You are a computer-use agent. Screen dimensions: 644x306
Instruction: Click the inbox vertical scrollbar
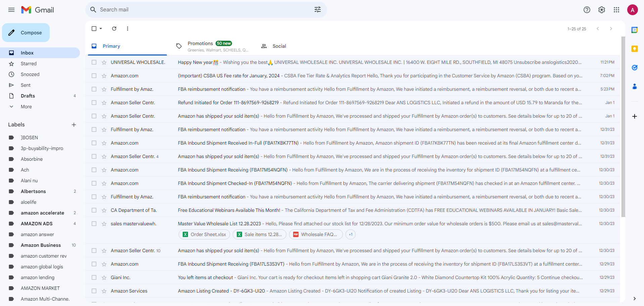coord(623,126)
